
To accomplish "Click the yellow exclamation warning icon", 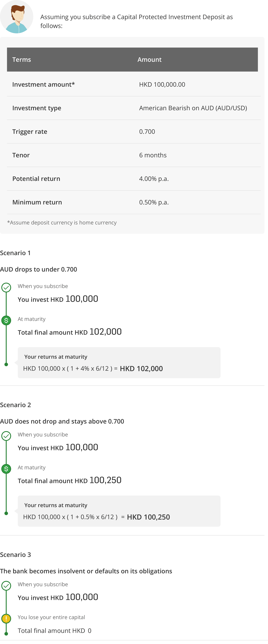I will coord(6,618).
